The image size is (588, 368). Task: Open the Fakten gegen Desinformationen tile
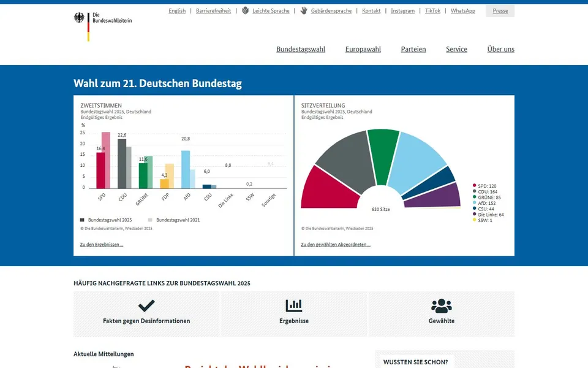(146, 314)
